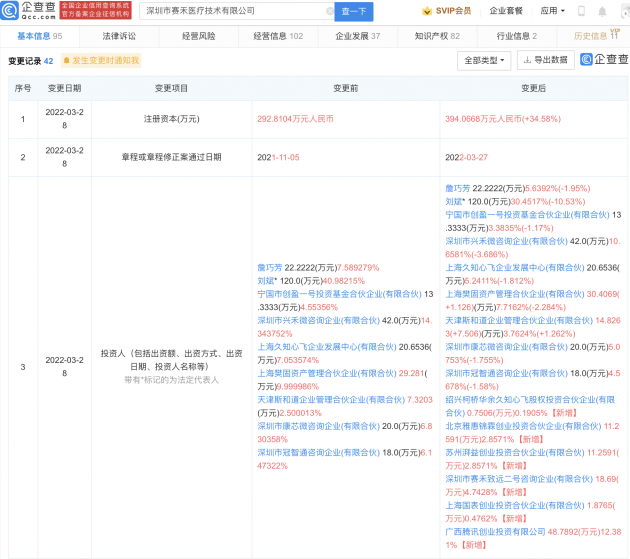Viewport: 630px width, 559px height.
Task: Open 广西腾讯创业投资有限公司 link
Action: pyautogui.click(x=495, y=532)
